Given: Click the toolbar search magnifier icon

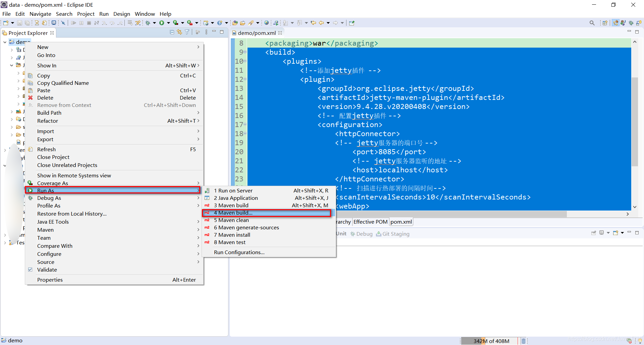Looking at the screenshot, I should 592,23.
